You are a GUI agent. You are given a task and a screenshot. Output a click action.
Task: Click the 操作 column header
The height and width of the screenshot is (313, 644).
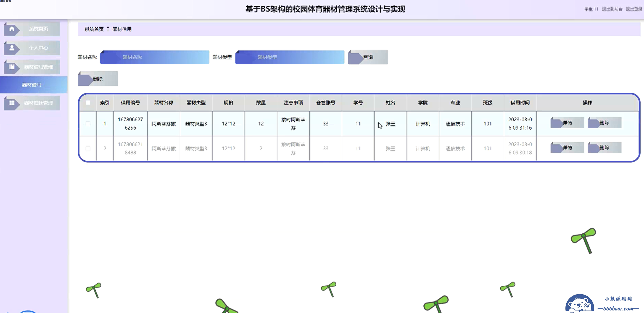click(588, 103)
